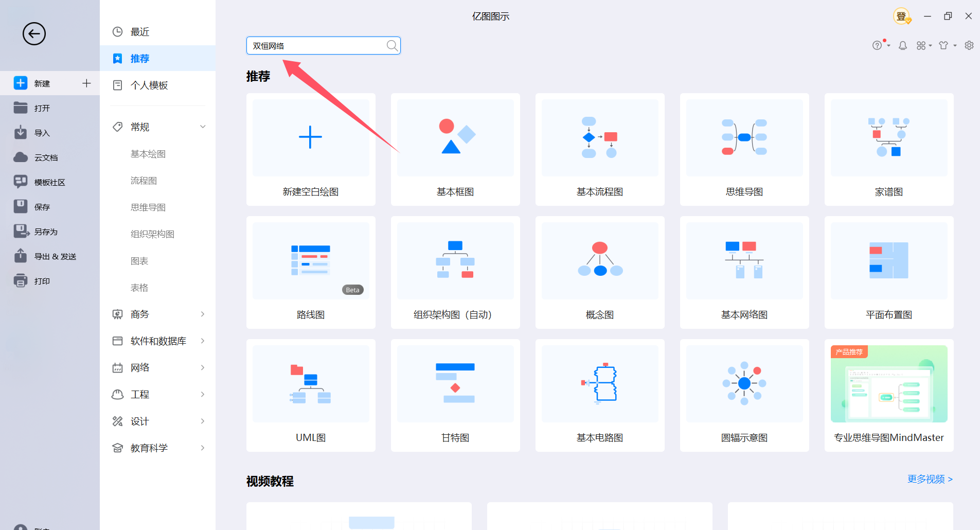Expand the 商务 category arrow
Screen dimensions: 980x530
tap(203, 314)
